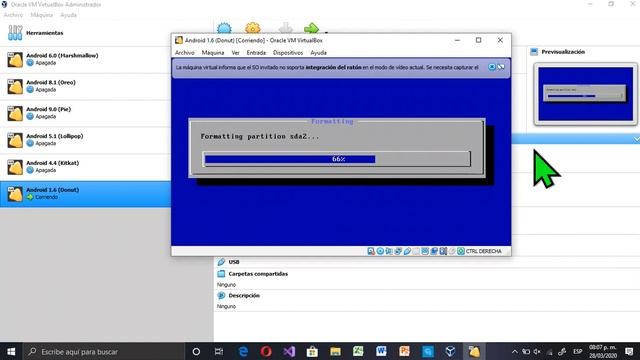The height and width of the screenshot is (360, 640).
Task: Open Ver menu in VM window
Action: (x=236, y=53)
